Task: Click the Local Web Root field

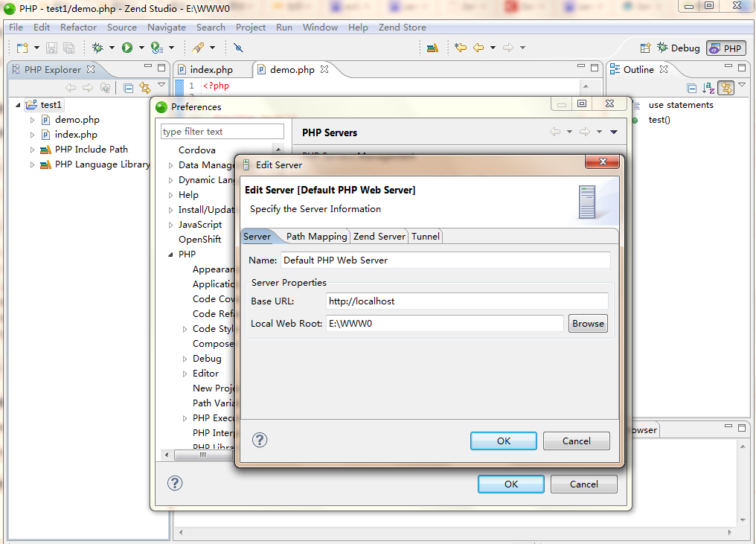Action: pos(444,323)
